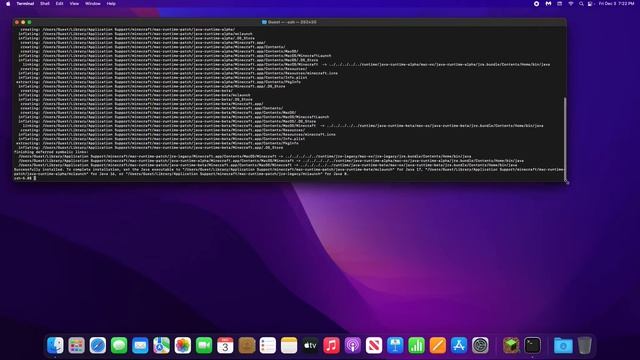Image resolution: width=640 pixels, height=360 pixels.
Task: Launch Maps from the Dock
Action: (161, 346)
